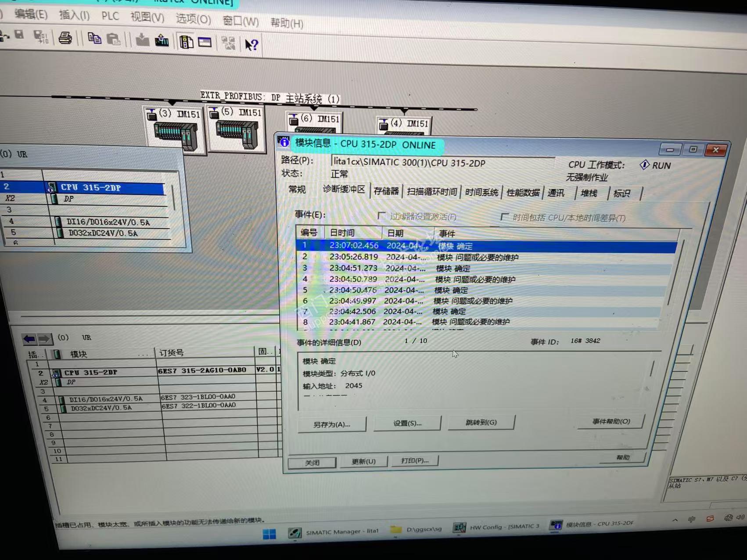Switch to the 时间系统 tab
The height and width of the screenshot is (560, 747).
coord(481,193)
